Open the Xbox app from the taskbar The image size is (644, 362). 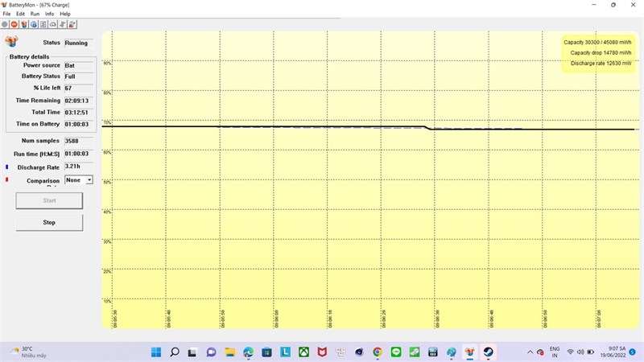click(x=303, y=352)
